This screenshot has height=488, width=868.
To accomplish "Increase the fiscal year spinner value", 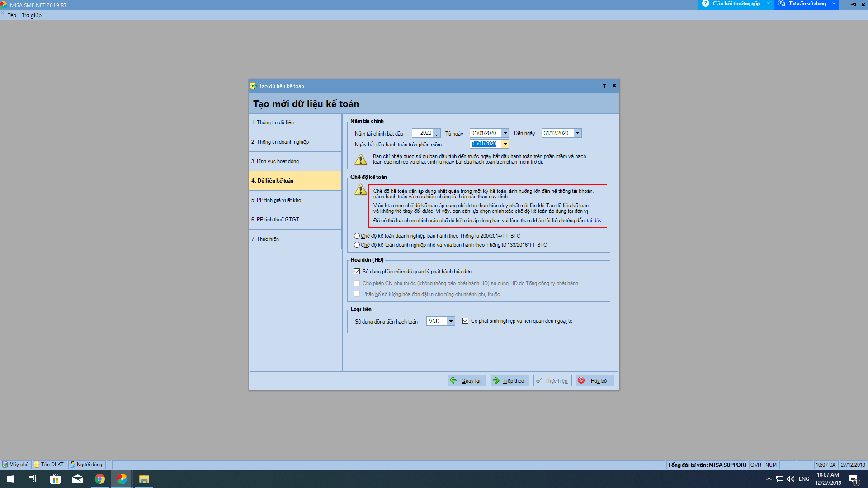I will (437, 131).
